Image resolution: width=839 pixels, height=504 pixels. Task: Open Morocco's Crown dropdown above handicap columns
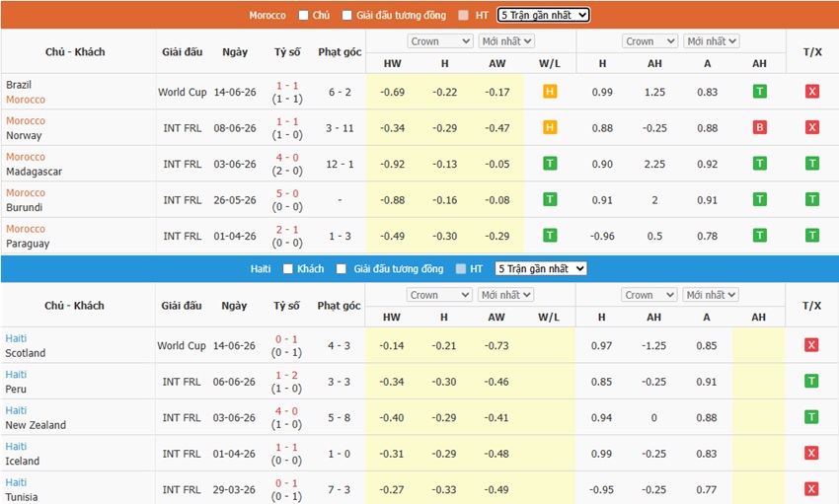650,41
